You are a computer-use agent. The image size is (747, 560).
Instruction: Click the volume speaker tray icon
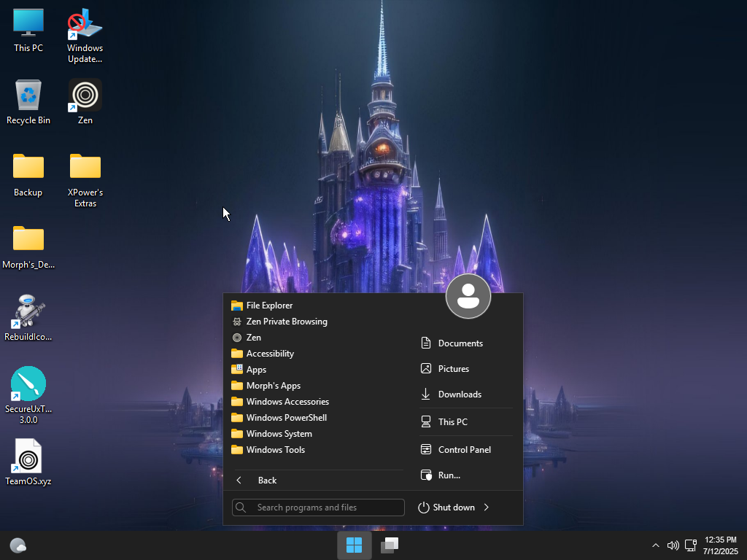673,545
